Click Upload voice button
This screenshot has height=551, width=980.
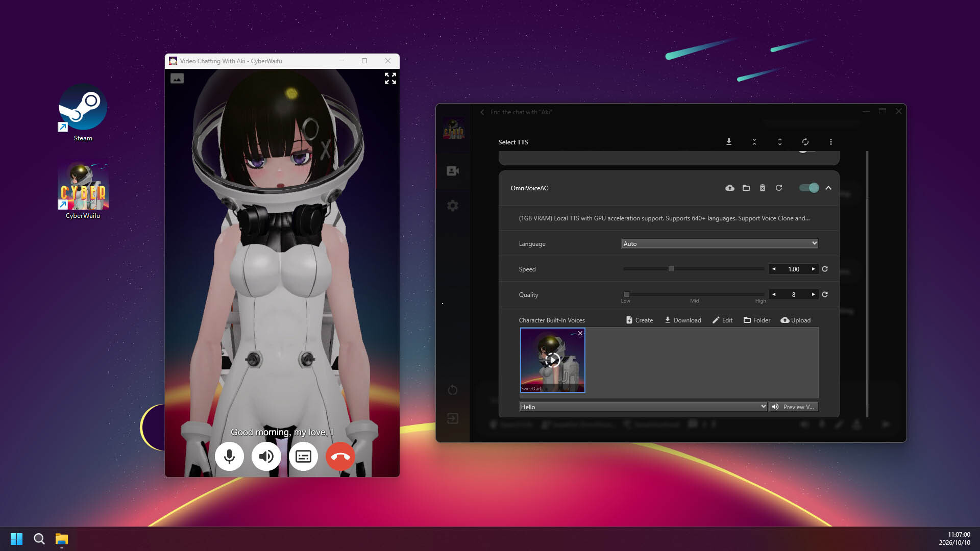click(x=796, y=320)
